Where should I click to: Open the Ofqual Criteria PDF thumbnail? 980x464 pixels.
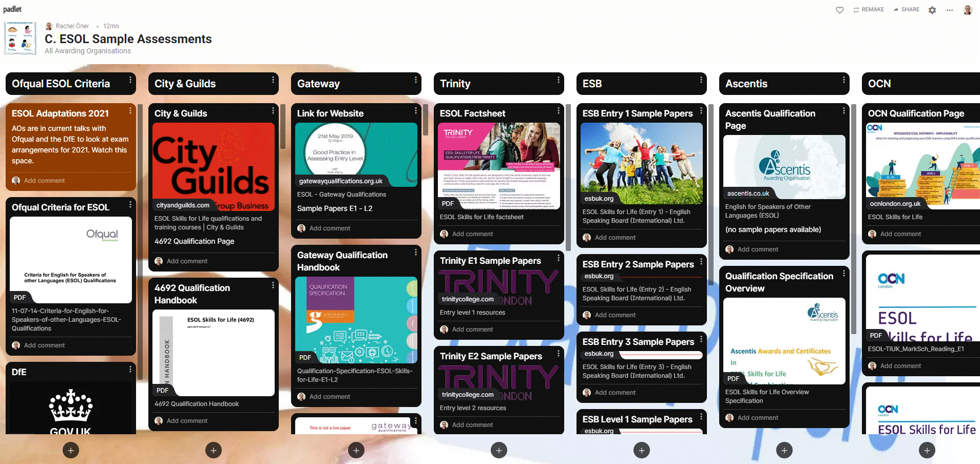[71, 260]
